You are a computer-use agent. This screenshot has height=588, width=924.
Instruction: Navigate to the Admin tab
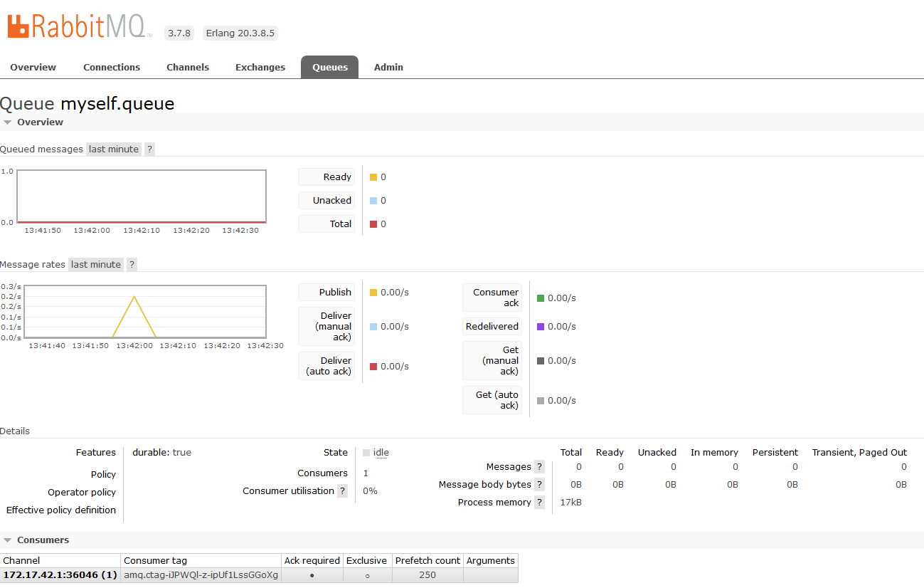(x=388, y=68)
